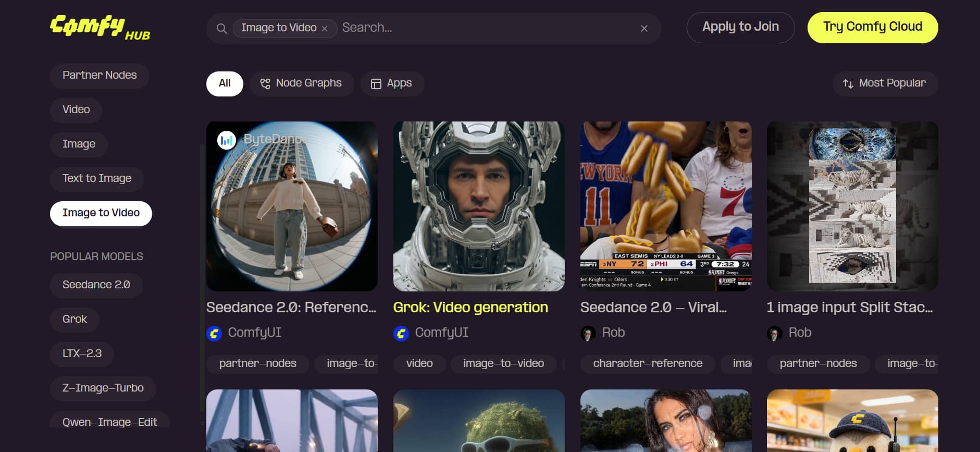Open the Seedance 2.0 Reference fisheye thumbnail
The height and width of the screenshot is (452, 980).
[x=292, y=206]
